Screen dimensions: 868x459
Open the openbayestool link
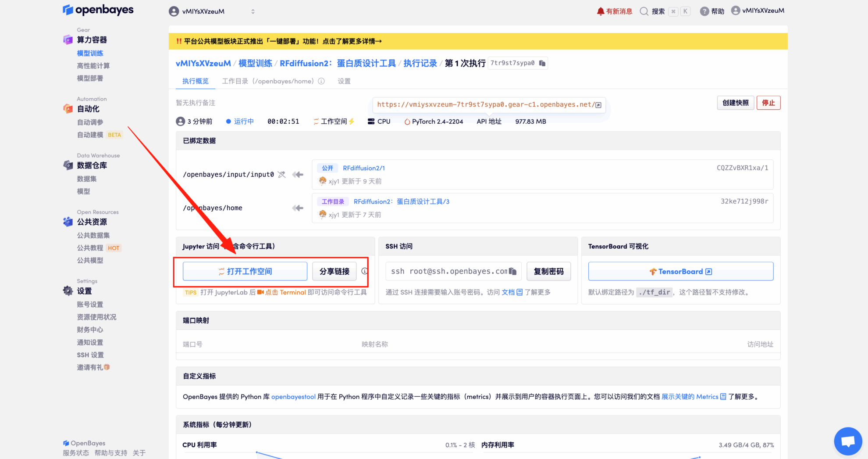click(x=293, y=397)
